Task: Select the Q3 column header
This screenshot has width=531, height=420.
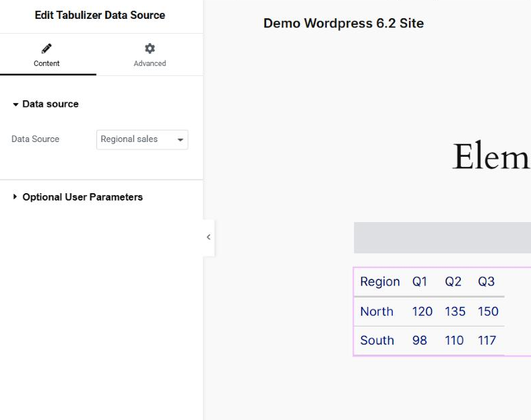Action: [486, 281]
